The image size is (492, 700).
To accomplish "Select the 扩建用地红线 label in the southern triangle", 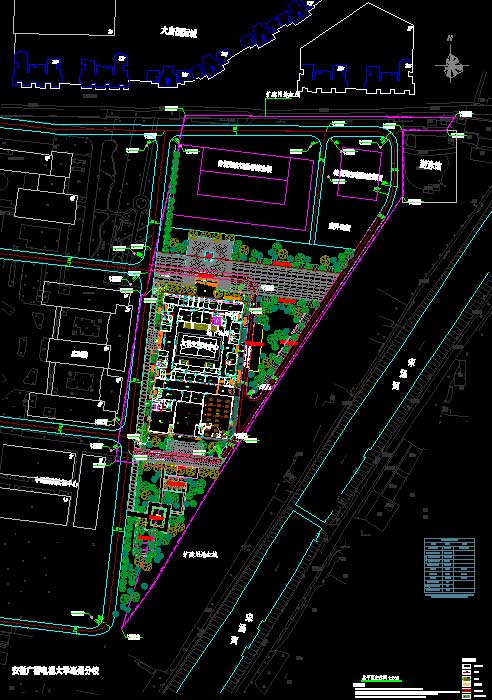I will pyautogui.click(x=200, y=554).
